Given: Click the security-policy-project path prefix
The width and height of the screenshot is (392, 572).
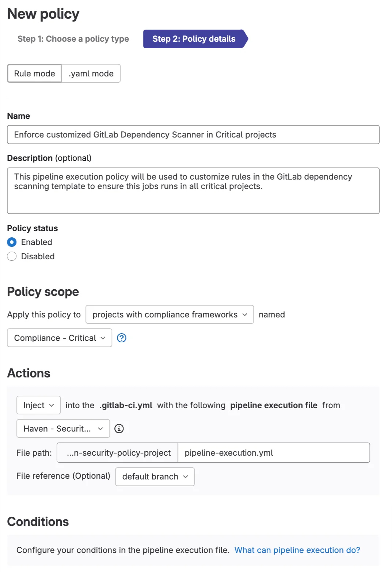Looking at the screenshot, I should pos(118,453).
